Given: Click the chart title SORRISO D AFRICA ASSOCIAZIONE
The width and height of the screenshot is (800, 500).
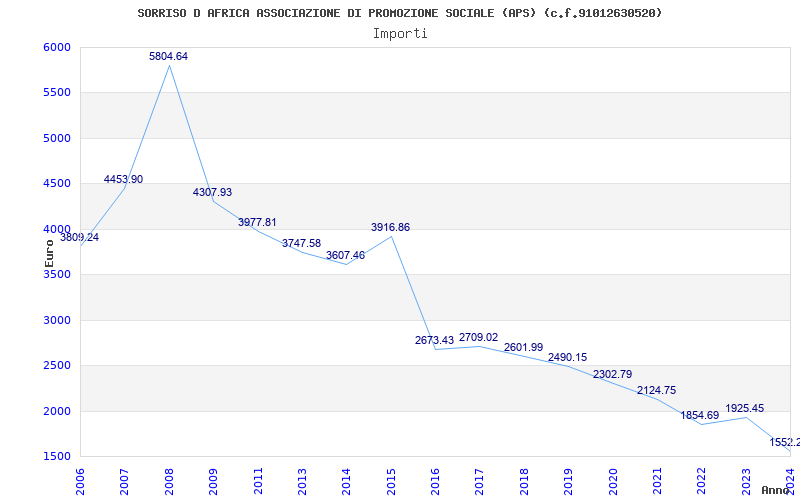Looking at the screenshot, I should click(x=399, y=13).
